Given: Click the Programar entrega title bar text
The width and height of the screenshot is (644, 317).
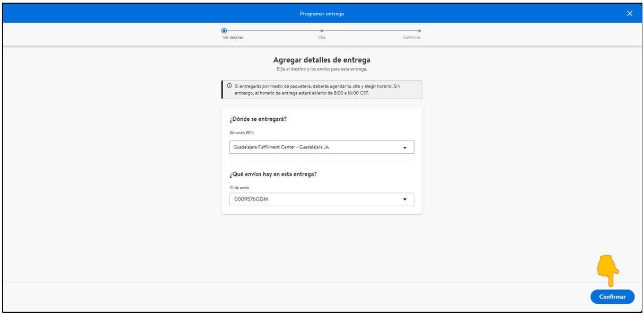Looking at the screenshot, I should click(322, 14).
